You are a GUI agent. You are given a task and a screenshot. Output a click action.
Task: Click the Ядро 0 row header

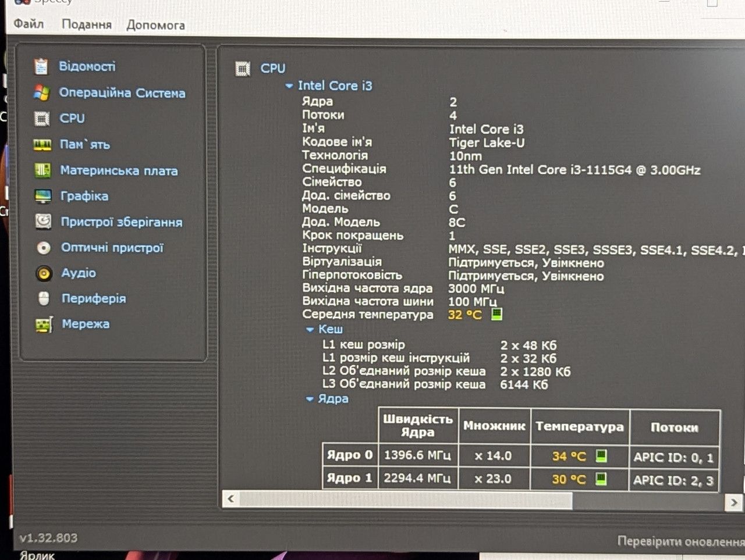pos(350,455)
